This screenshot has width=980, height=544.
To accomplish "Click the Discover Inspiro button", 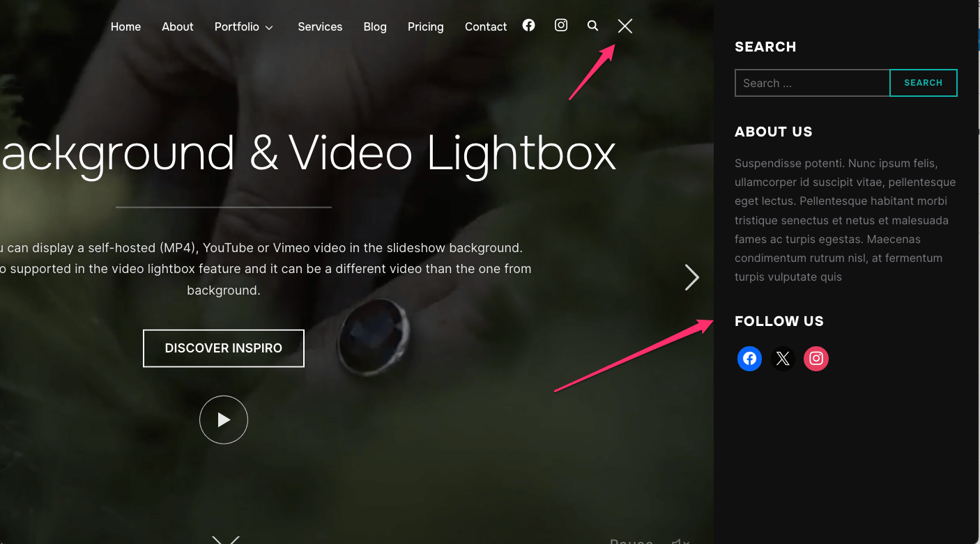I will [x=224, y=348].
